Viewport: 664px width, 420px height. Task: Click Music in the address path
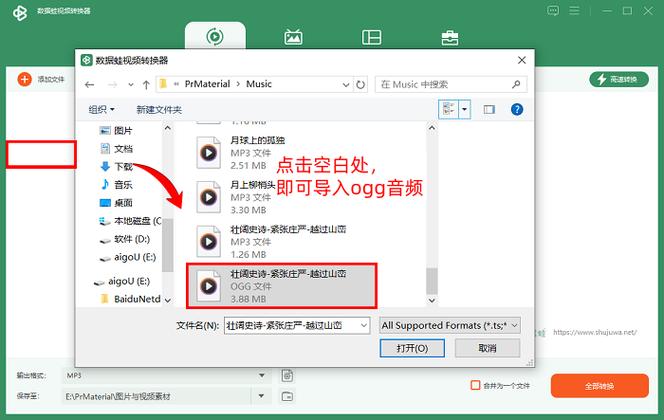click(259, 84)
